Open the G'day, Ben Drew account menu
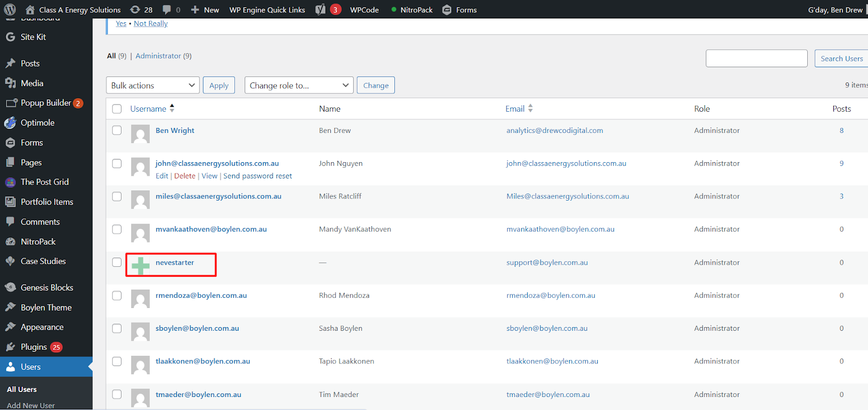Viewport: 868px width, 410px height. 835,10
